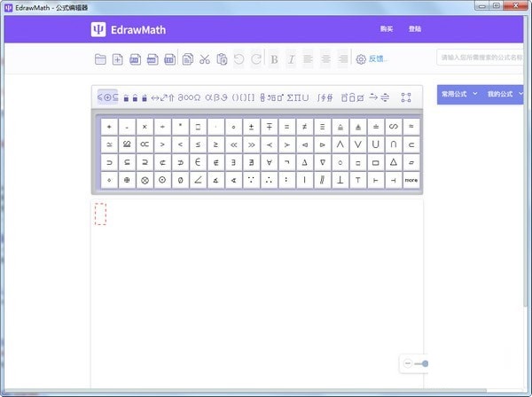
Task: Click the zoom slider handle
Action: tap(426, 363)
